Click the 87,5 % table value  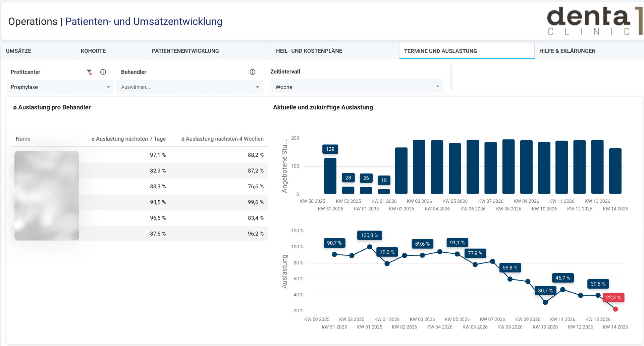tap(158, 234)
